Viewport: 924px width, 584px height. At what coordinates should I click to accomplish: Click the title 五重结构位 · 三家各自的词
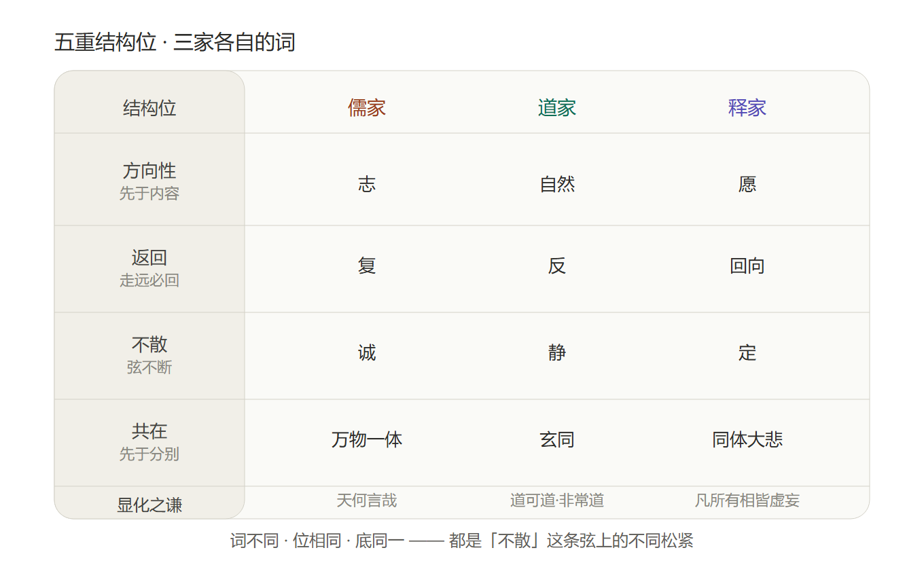[175, 43]
